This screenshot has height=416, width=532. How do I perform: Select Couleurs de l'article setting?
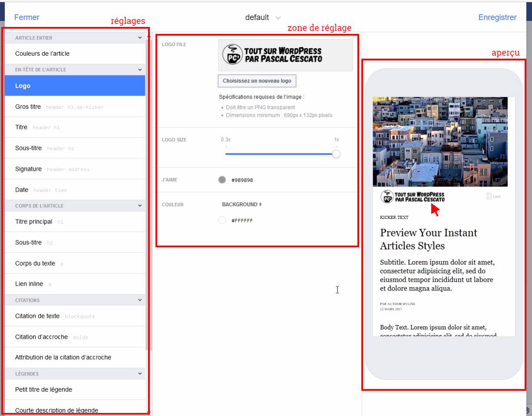click(x=75, y=54)
